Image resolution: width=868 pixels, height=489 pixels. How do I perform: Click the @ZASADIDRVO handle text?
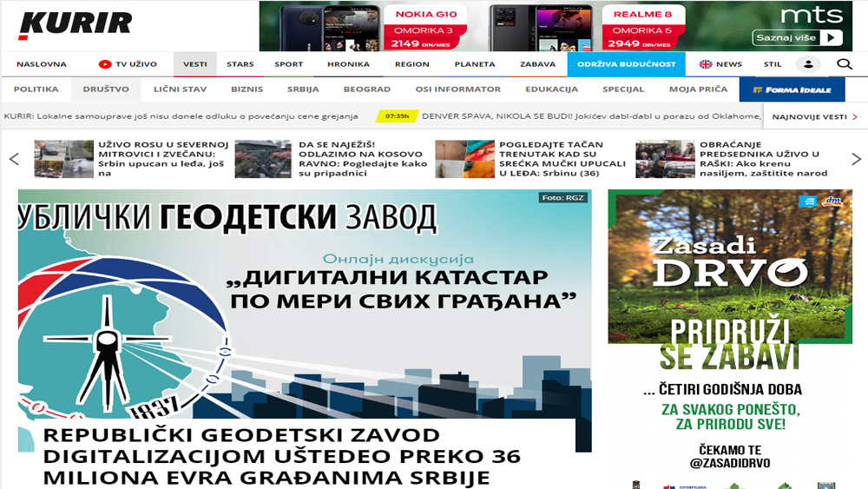pos(730,463)
